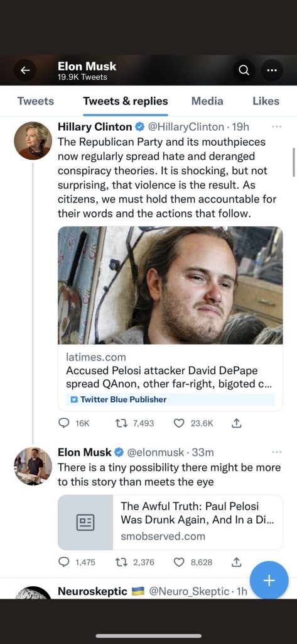Open the profile three-dot overflow menu
The height and width of the screenshot is (644, 297).
tap(271, 70)
